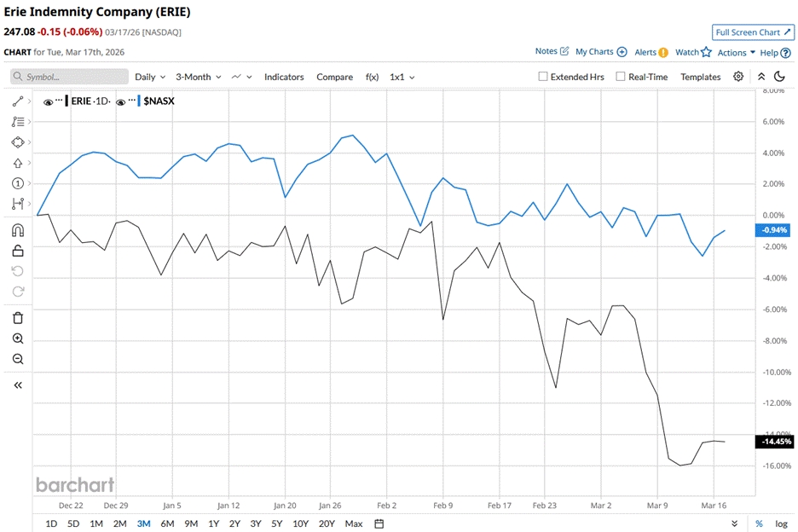Open chart settings with the gear icon
The image size is (798, 532).
click(x=738, y=77)
